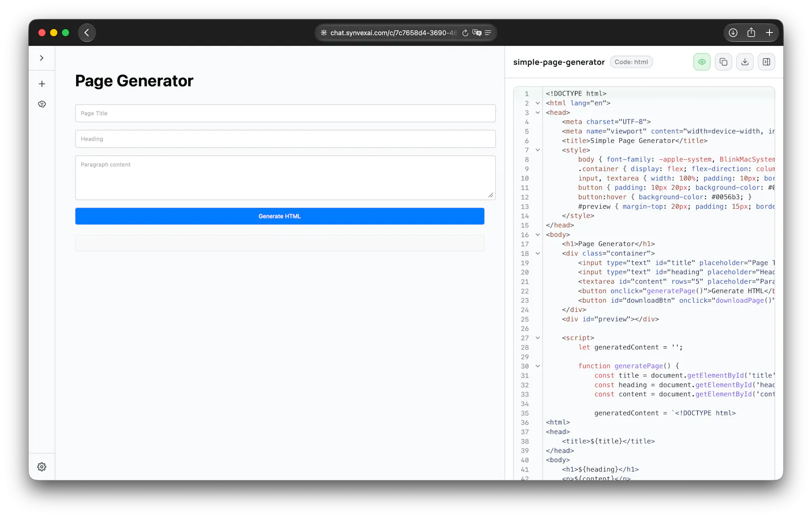The width and height of the screenshot is (812, 518).
Task: Close the code side panel
Action: [x=766, y=62]
